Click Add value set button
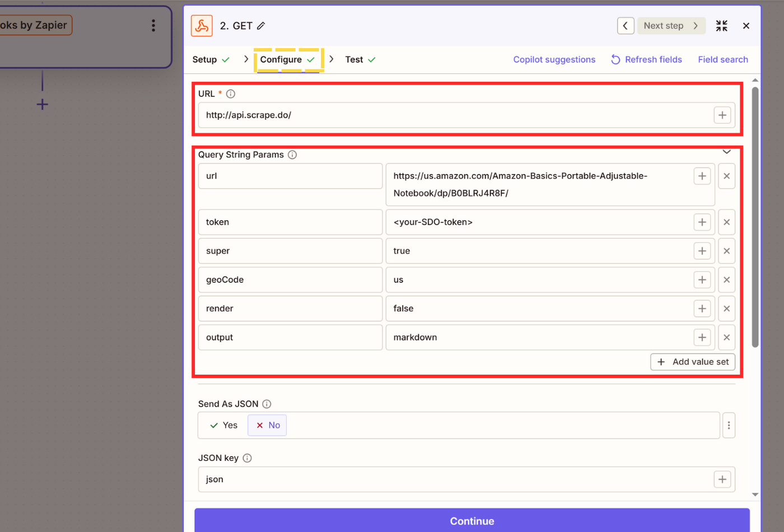Viewport: 784px width, 532px height. (x=693, y=362)
